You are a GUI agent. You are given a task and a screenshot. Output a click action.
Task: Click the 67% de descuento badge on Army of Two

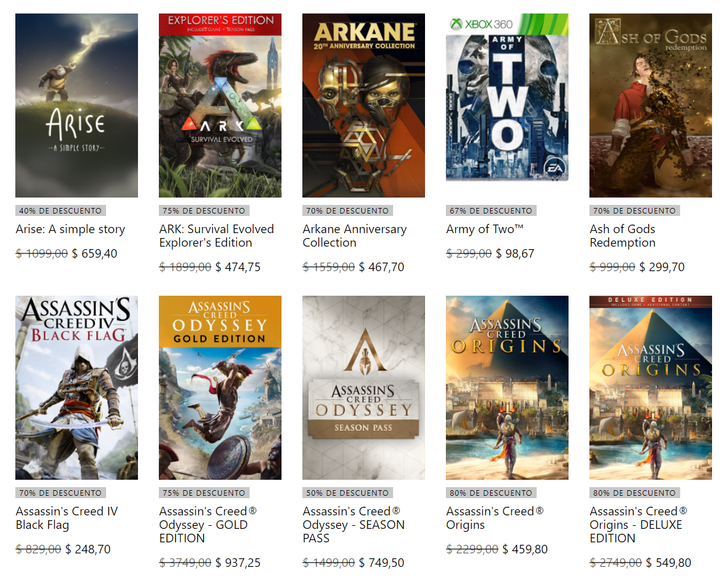click(x=491, y=210)
